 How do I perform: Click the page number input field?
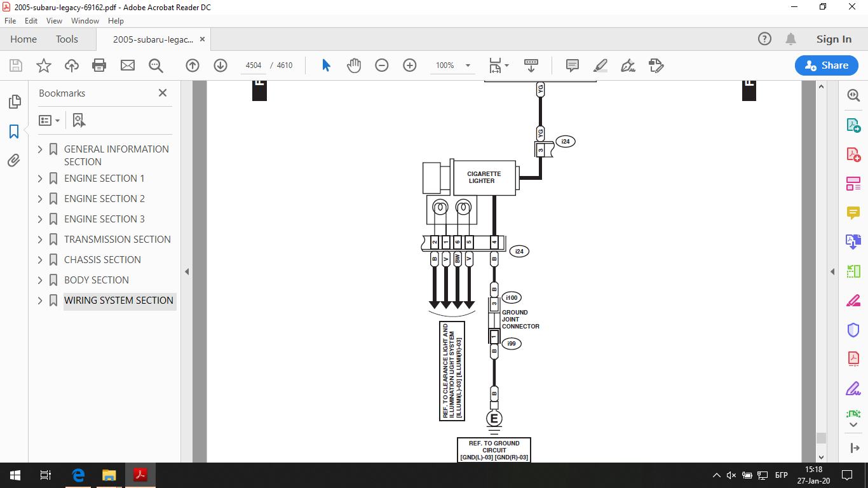253,65
